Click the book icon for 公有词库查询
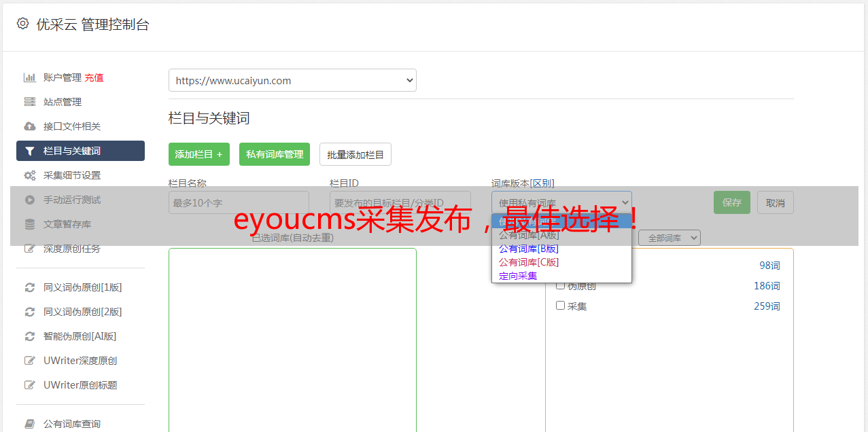868x432 pixels. (x=29, y=424)
